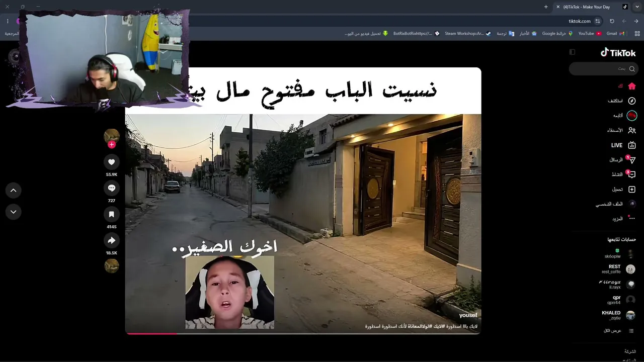Open the For You home icon
The image size is (644, 362).
632,86
